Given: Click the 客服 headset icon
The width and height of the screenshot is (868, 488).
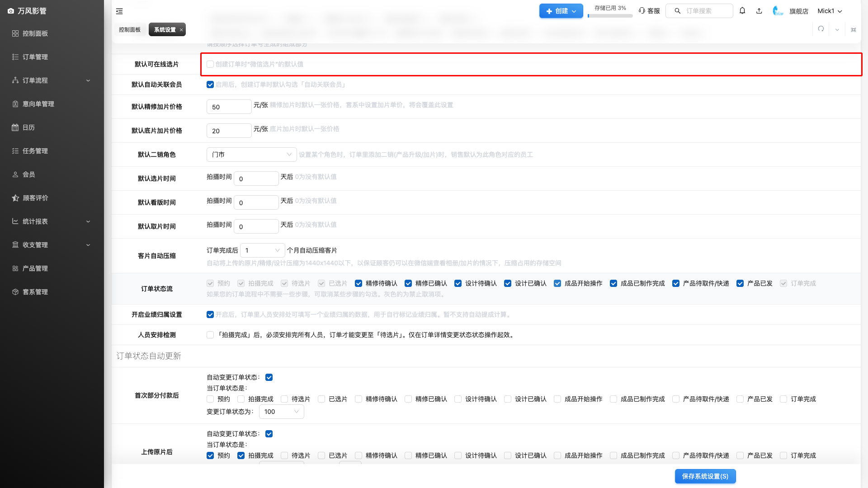Looking at the screenshot, I should pyautogui.click(x=642, y=11).
